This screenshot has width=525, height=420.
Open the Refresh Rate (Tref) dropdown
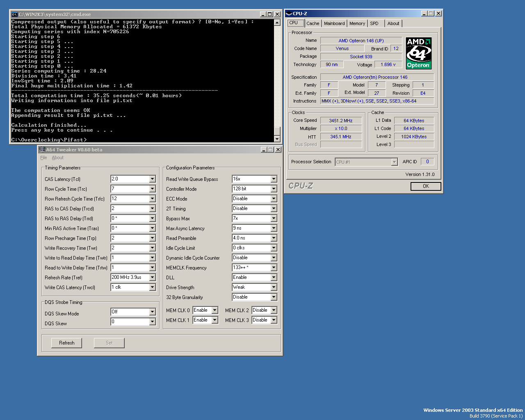(153, 277)
